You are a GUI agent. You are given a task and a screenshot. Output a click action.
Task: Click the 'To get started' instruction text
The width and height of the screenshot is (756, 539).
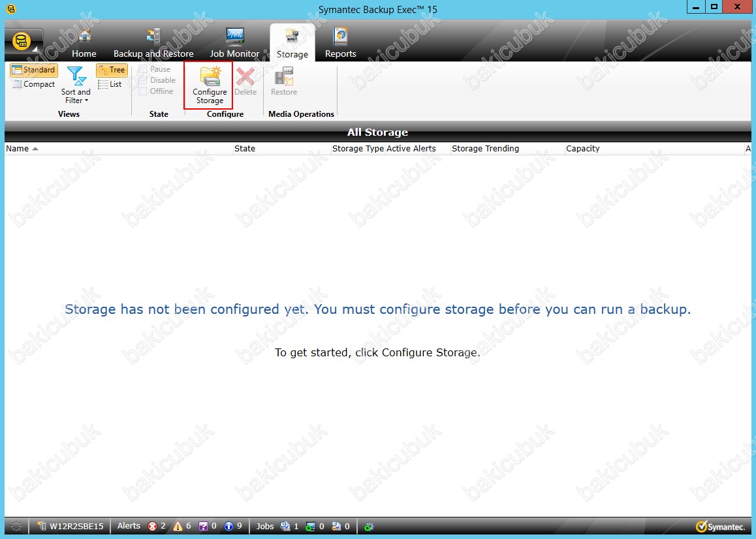(x=377, y=352)
